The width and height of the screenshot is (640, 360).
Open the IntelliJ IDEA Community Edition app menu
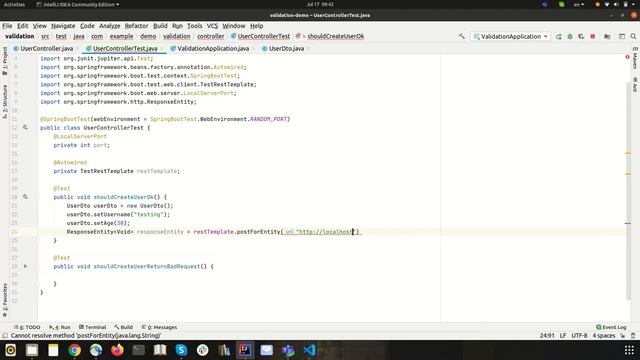(78, 4)
